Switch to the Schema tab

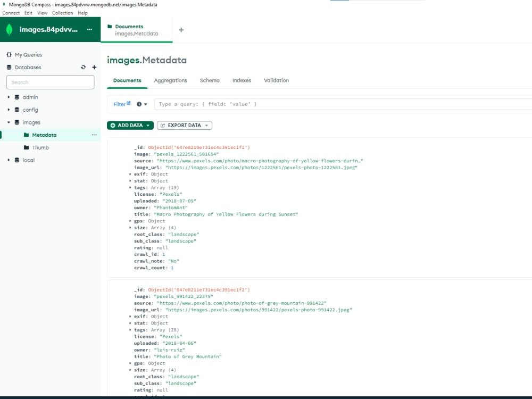210,80
